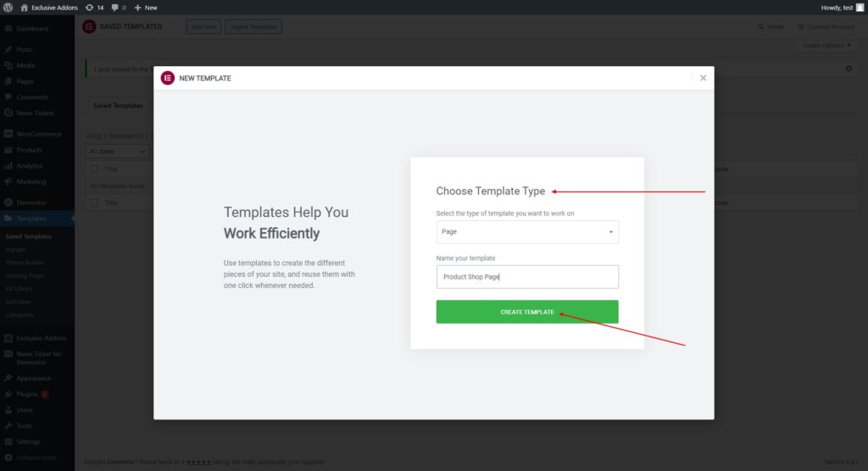
Task: Open Pages in the sidebar
Action: 25,81
